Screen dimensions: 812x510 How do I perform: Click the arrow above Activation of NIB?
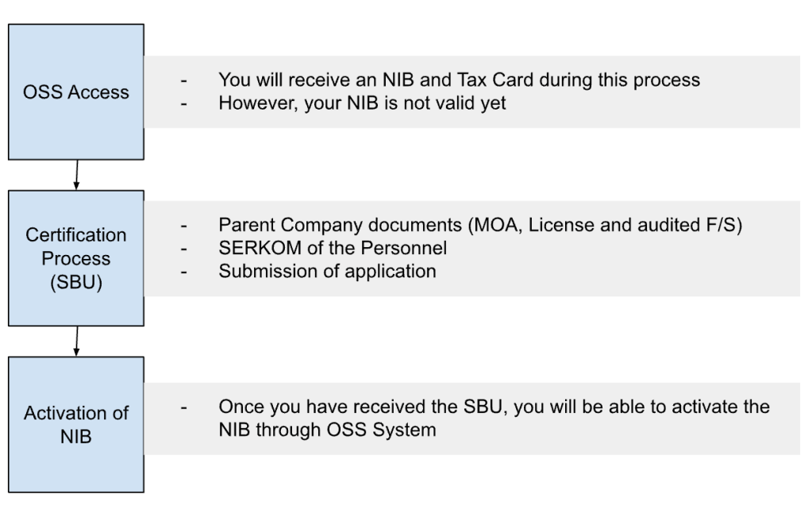[77, 341]
